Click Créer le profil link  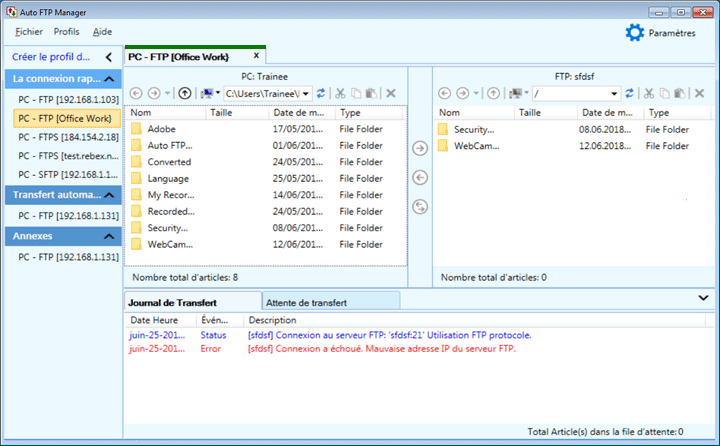pyautogui.click(x=51, y=57)
